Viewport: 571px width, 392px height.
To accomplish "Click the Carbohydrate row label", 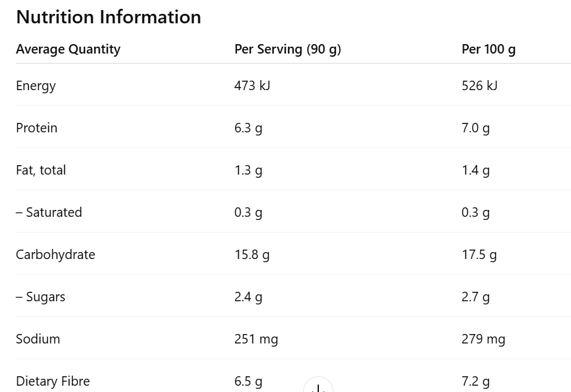I will 55,255.
